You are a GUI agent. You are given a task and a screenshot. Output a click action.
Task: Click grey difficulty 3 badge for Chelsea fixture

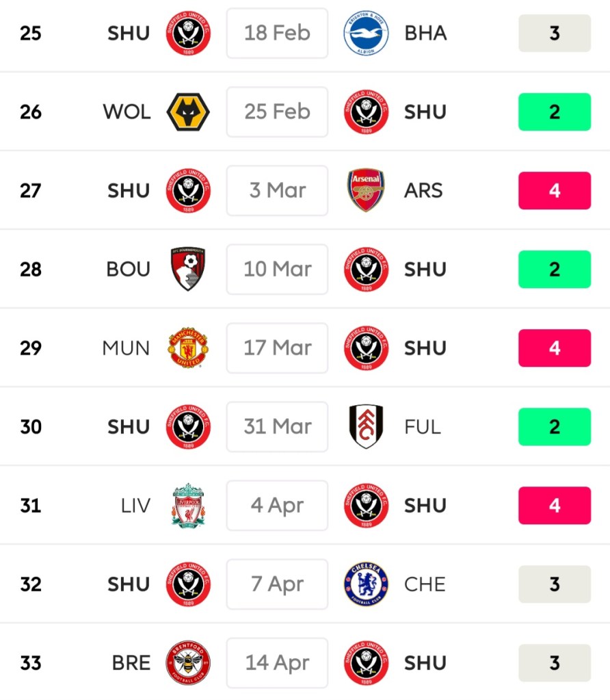coord(555,584)
